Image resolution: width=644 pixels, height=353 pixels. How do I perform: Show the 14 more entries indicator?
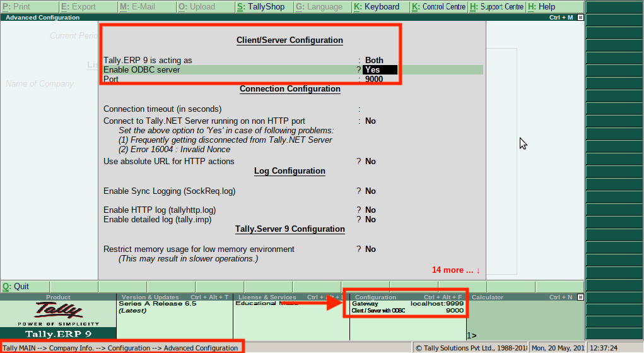click(456, 270)
